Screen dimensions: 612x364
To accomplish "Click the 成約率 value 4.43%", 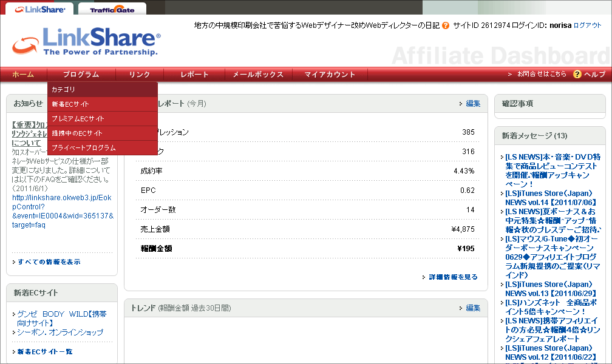I will click(x=464, y=171).
